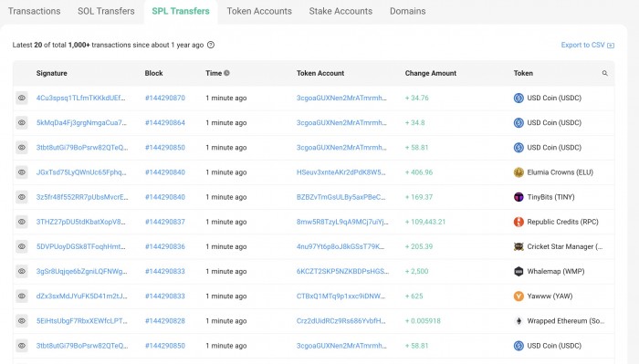Image resolution: width=639 pixels, height=364 pixels.
Task: Click the Export to CSV link
Action: [x=587, y=45]
